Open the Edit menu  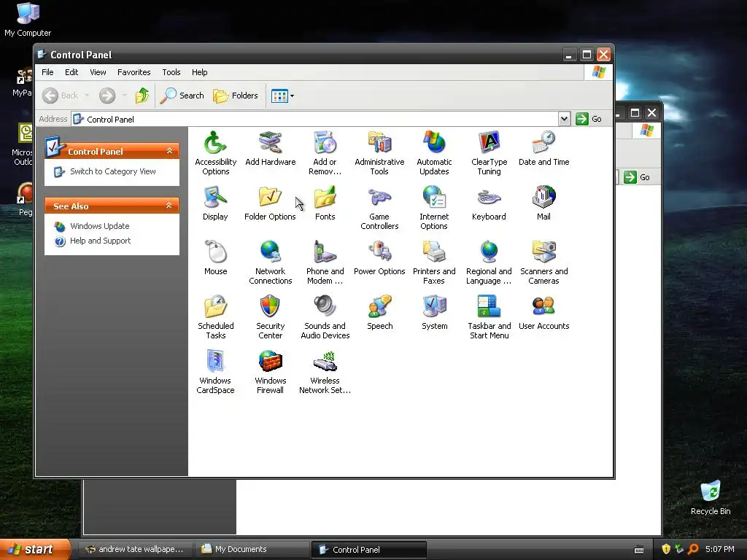pyautogui.click(x=71, y=72)
